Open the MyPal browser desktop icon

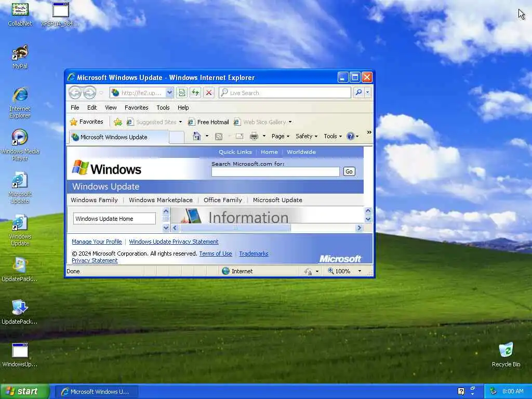pos(20,57)
